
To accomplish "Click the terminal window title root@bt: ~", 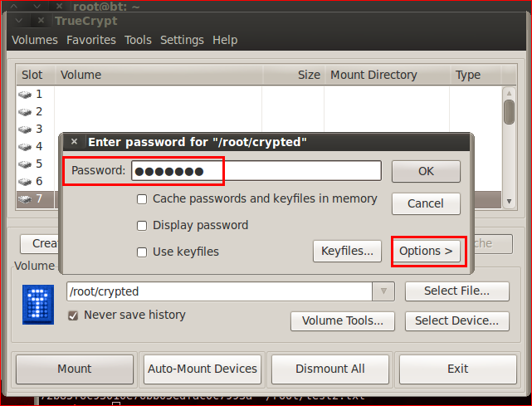I will pyautogui.click(x=106, y=7).
